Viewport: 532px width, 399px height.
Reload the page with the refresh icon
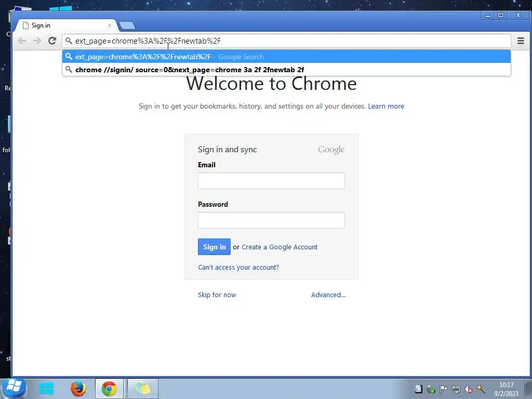click(52, 41)
